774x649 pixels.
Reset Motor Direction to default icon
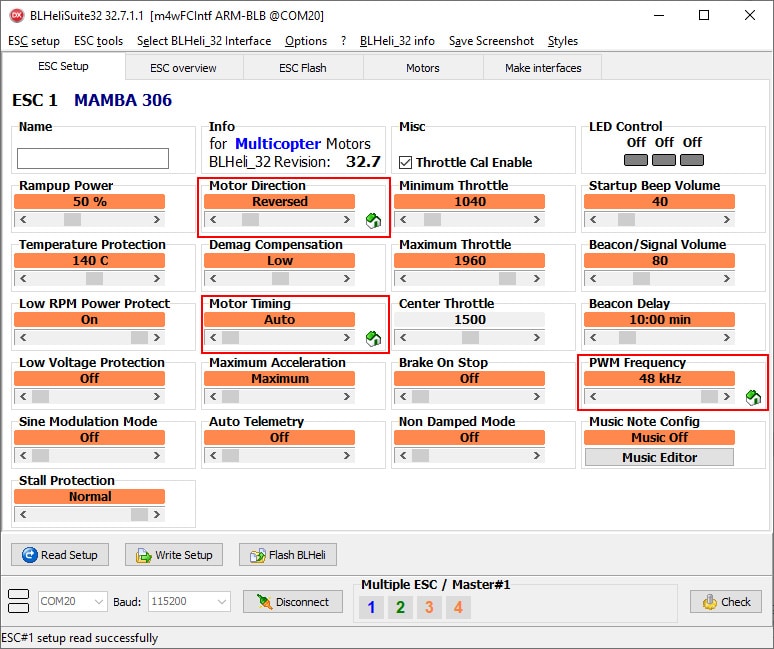tap(373, 221)
